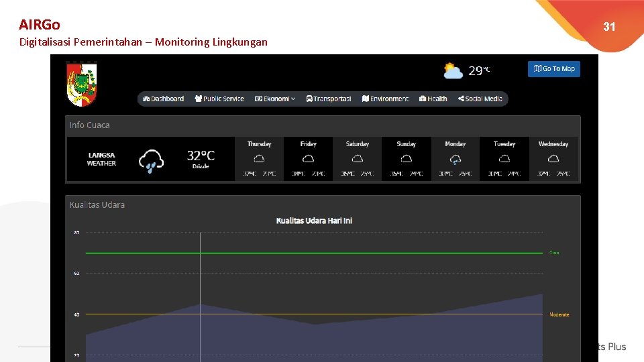
Task: Expand the Ekonomi dropdown menu
Action: [x=275, y=99]
